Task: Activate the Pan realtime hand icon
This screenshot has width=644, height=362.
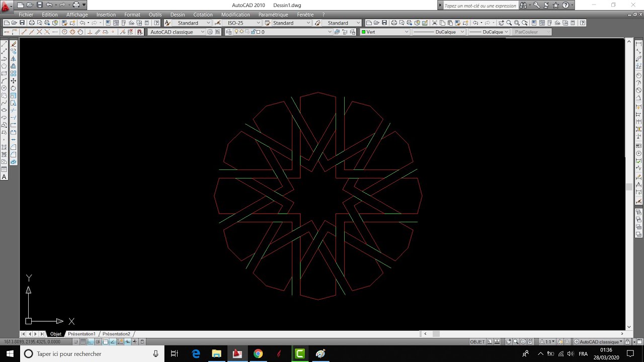Action: coord(502,23)
